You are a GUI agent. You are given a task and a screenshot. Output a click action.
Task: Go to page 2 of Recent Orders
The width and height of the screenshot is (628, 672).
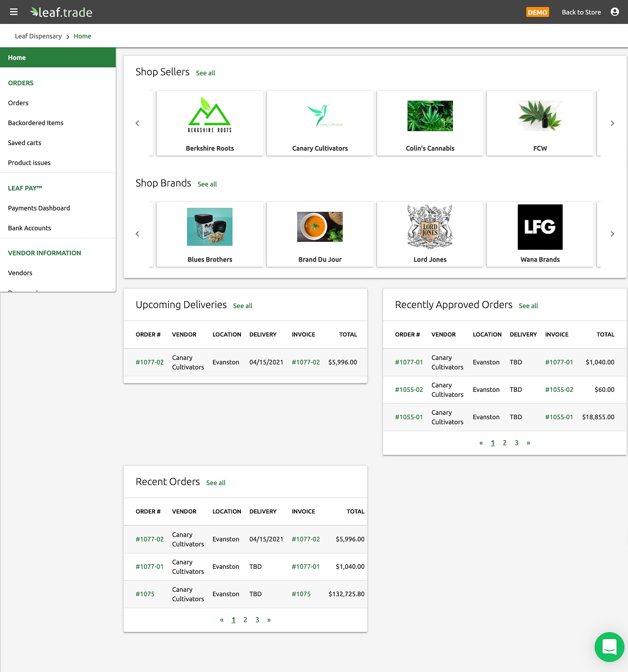coord(245,620)
